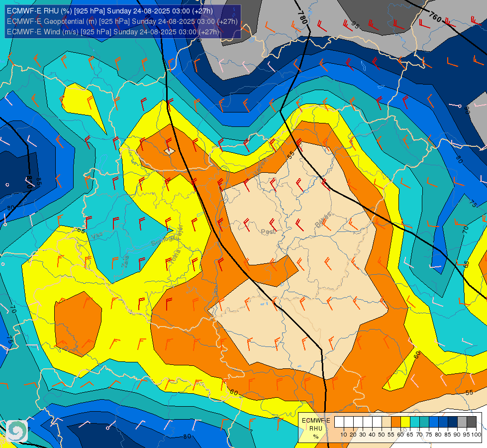Click the teal 70–75 legend swatch

tap(424, 422)
